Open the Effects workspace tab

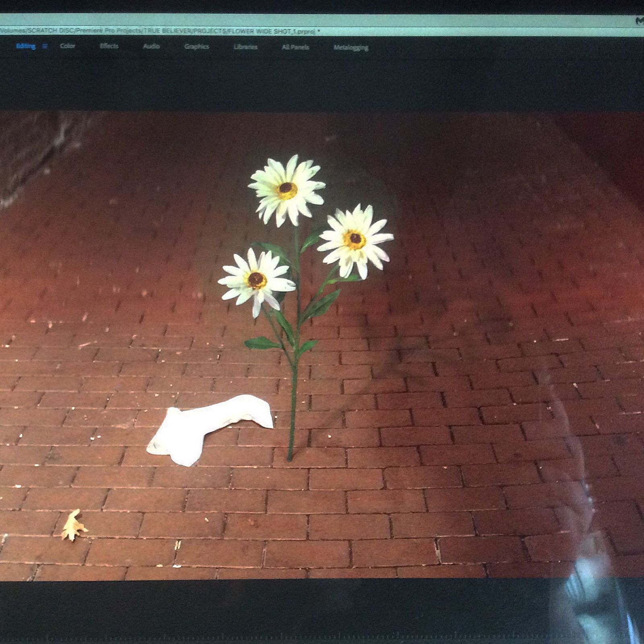coord(109,46)
